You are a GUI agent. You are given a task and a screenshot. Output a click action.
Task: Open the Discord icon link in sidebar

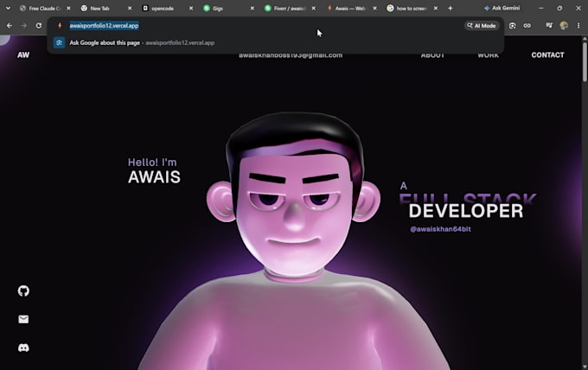coord(23,348)
